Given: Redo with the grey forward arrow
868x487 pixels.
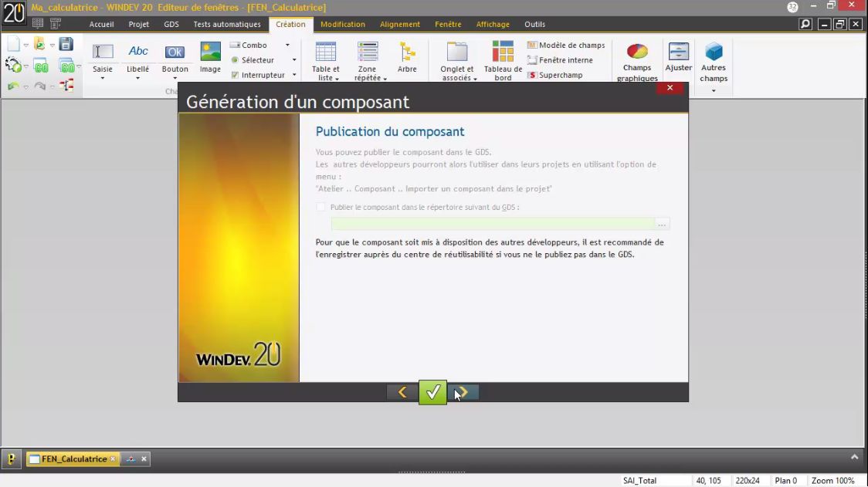Looking at the screenshot, I should (39, 86).
